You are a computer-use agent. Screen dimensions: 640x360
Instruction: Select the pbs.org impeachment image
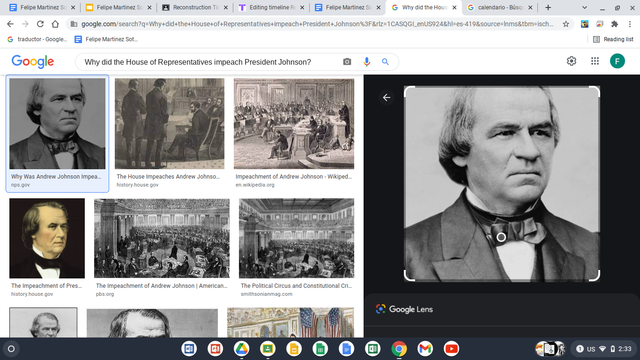point(162,238)
